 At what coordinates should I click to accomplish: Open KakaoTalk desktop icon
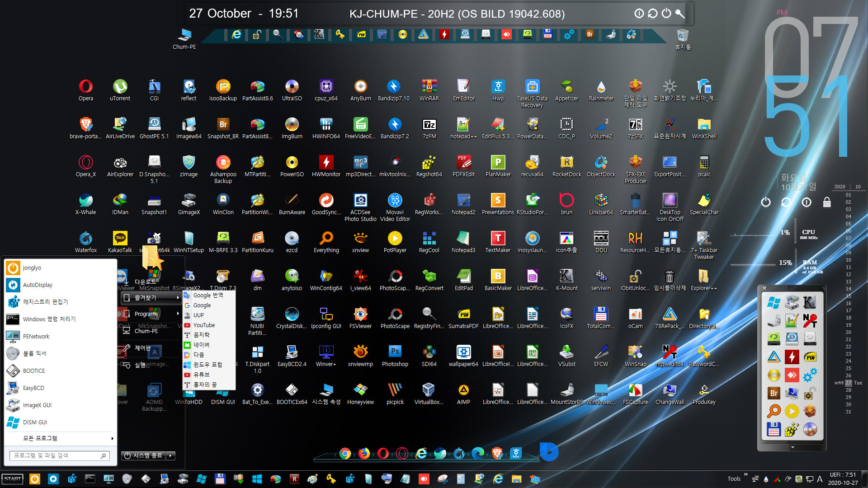[x=120, y=242]
